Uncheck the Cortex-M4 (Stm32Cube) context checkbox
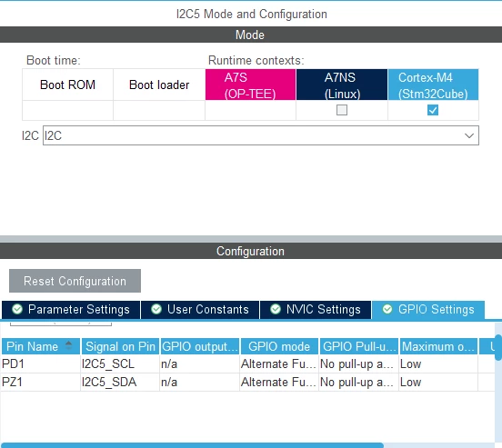 coord(433,110)
